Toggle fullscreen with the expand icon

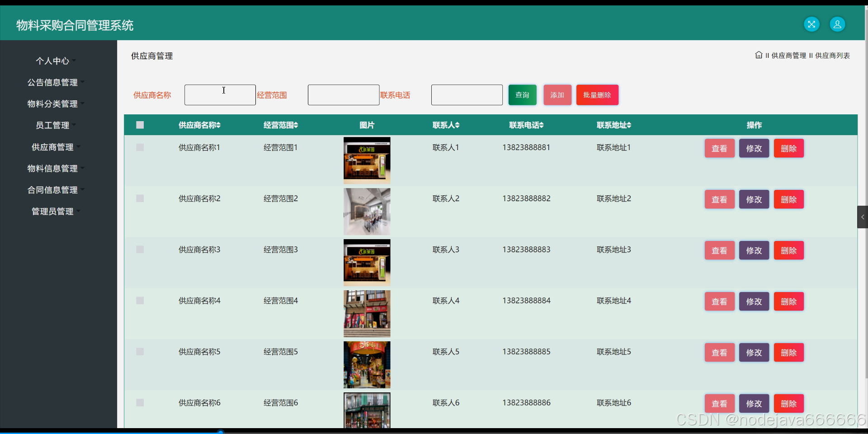(x=811, y=24)
